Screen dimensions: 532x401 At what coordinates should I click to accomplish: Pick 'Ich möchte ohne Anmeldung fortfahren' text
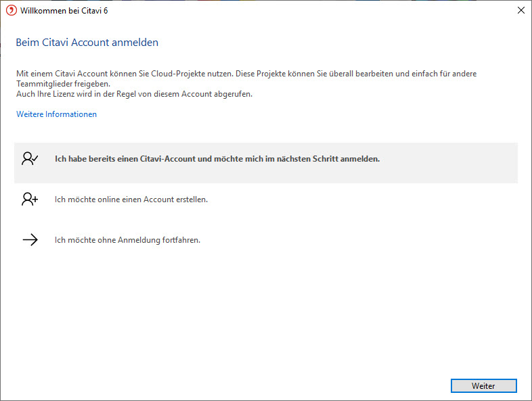pyautogui.click(x=127, y=239)
